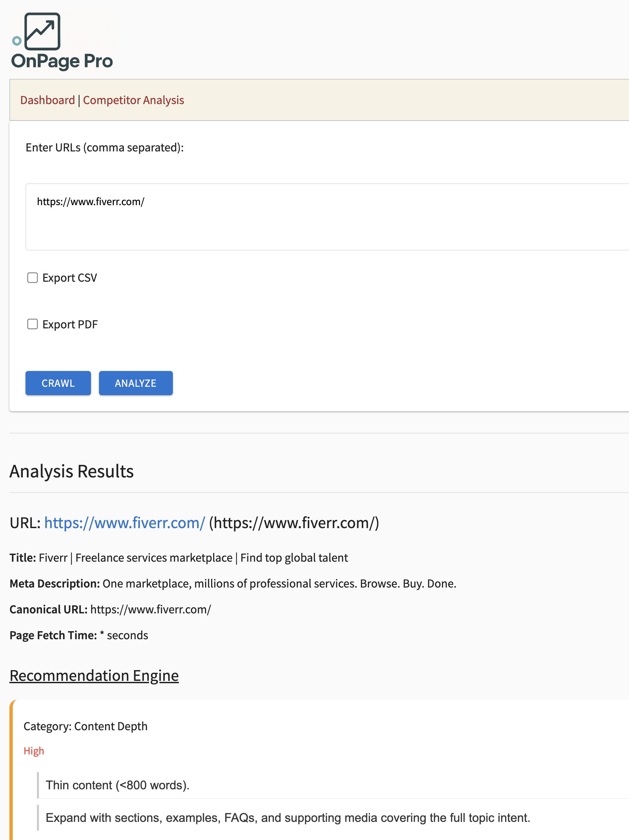Click the Category: Content Depth card header

pos(85,726)
